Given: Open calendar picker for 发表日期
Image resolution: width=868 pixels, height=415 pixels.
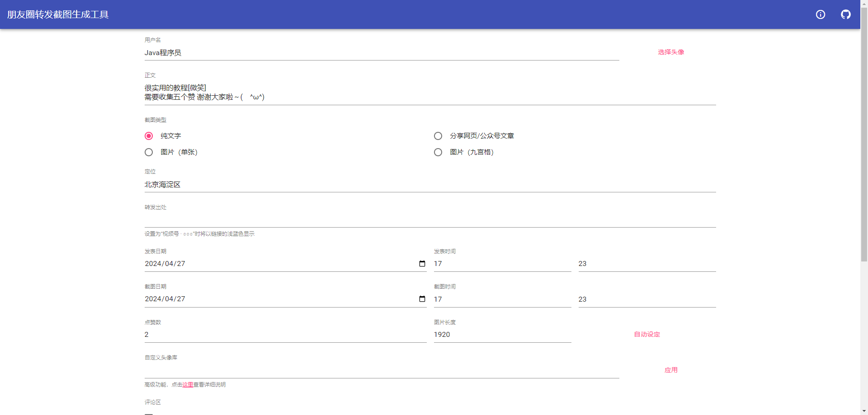Looking at the screenshot, I should tap(422, 264).
